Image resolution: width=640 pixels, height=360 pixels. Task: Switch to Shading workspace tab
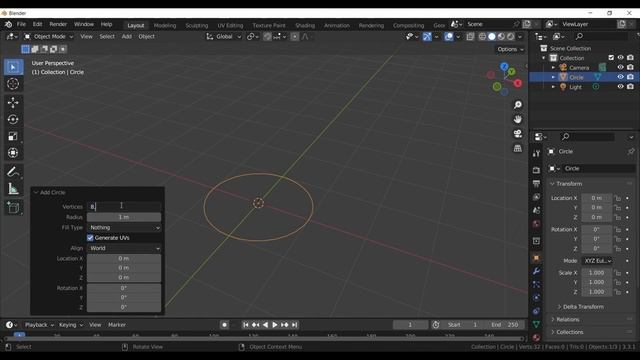(x=305, y=25)
